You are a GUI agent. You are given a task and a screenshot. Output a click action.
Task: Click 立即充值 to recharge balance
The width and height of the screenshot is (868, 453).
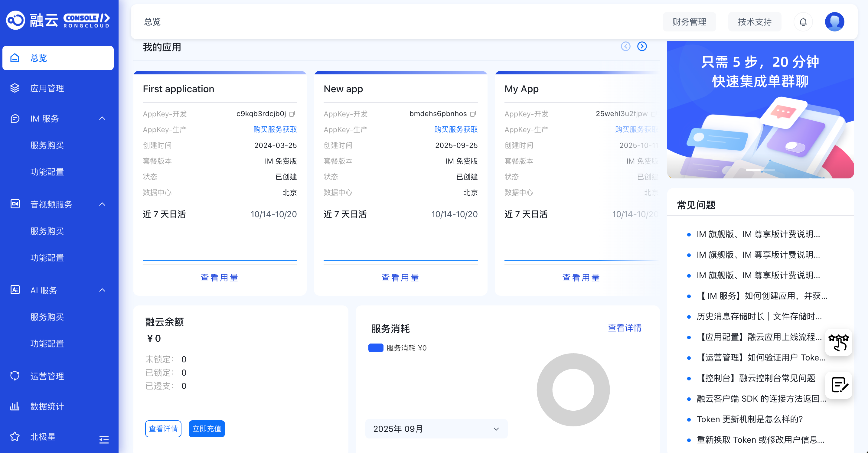click(207, 429)
